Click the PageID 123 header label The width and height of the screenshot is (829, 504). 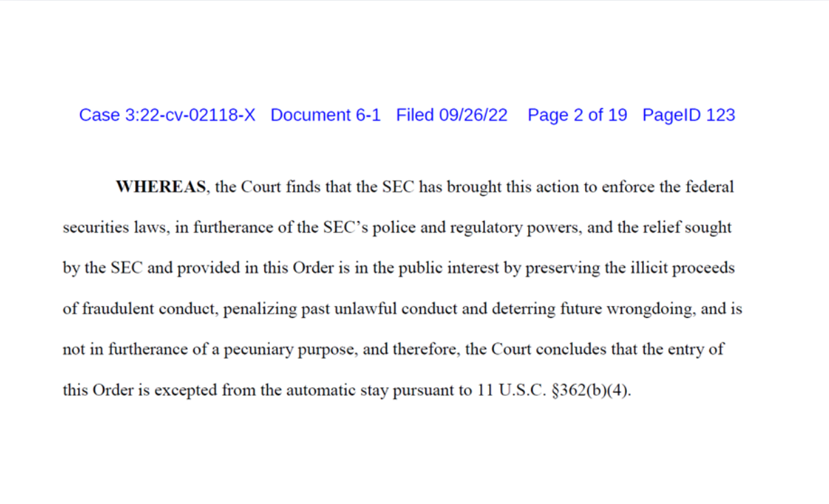coord(689,115)
